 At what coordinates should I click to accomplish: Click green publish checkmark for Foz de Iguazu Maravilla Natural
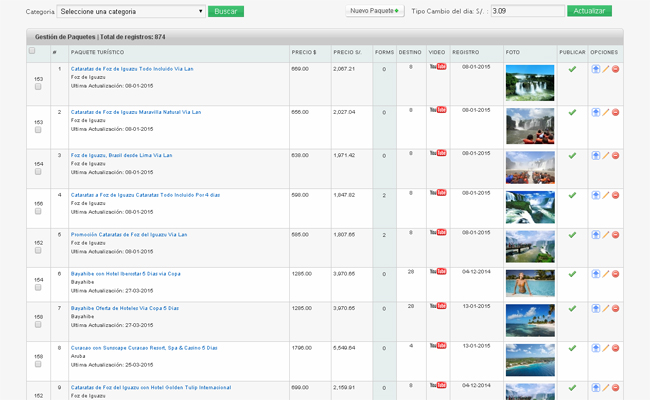(x=572, y=111)
